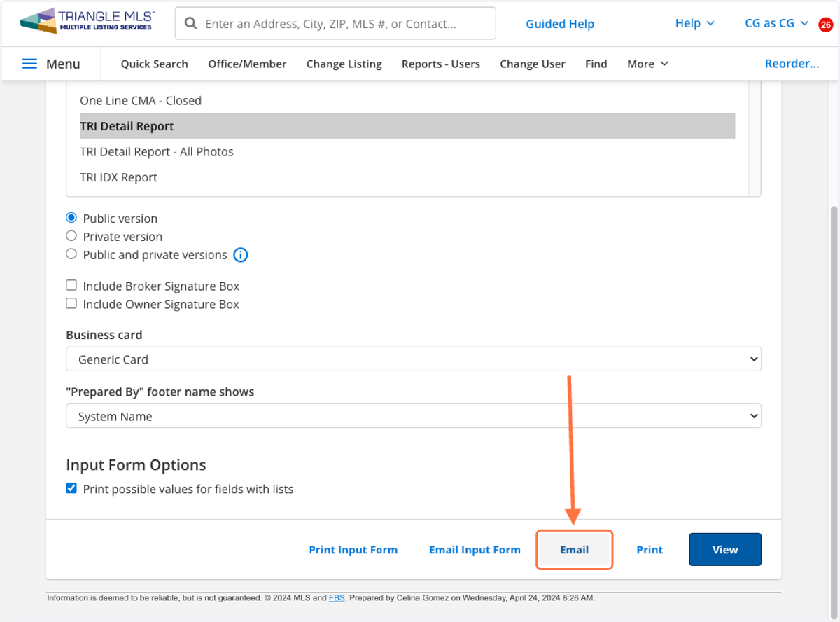
Task: Open Office/Member menu item
Action: pos(247,64)
